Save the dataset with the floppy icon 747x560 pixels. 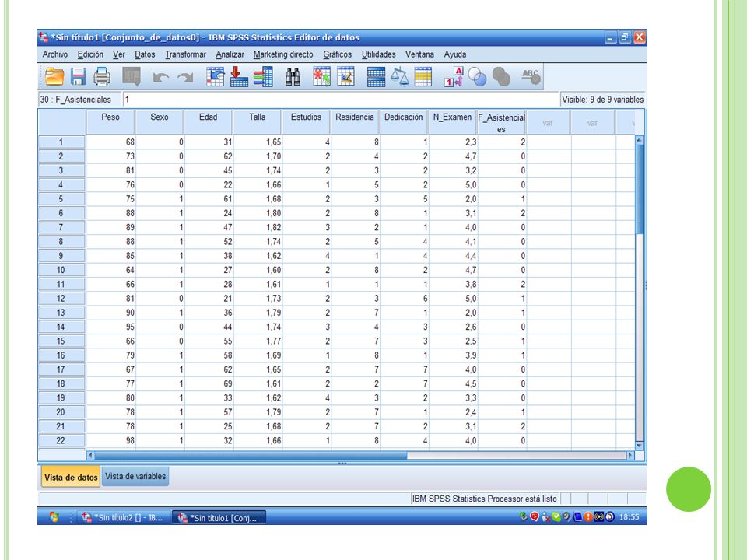78,77
